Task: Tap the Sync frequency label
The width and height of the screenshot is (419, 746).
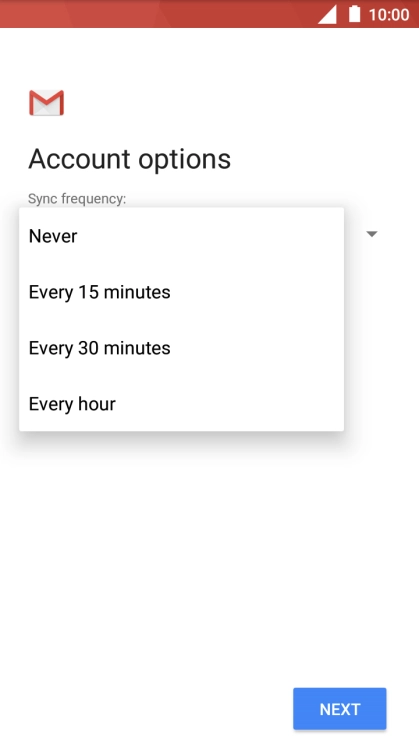Action: (77, 198)
